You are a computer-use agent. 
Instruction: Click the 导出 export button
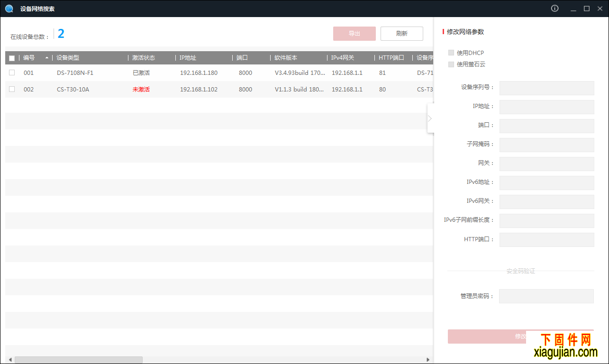click(354, 34)
